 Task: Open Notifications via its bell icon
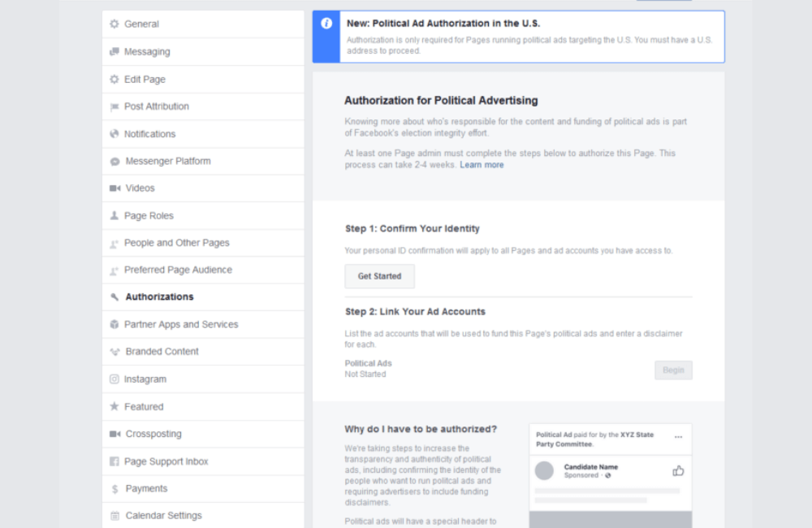coord(114,133)
